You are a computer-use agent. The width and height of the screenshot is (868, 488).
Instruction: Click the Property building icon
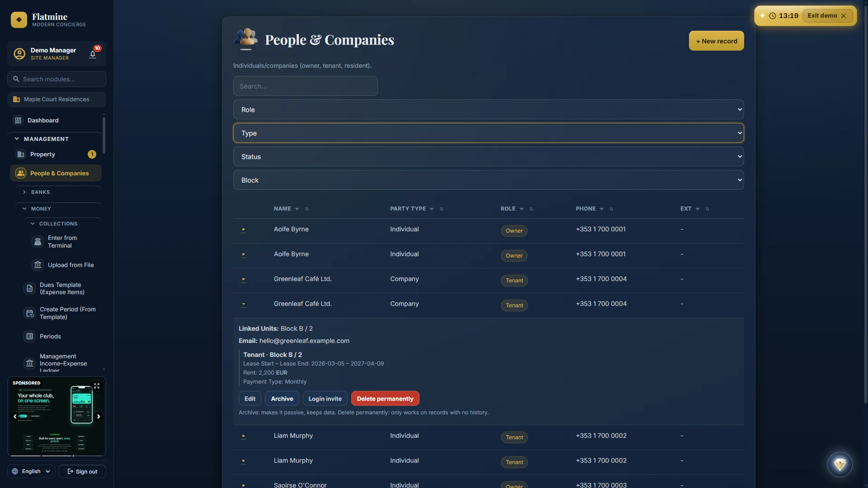pos(21,155)
